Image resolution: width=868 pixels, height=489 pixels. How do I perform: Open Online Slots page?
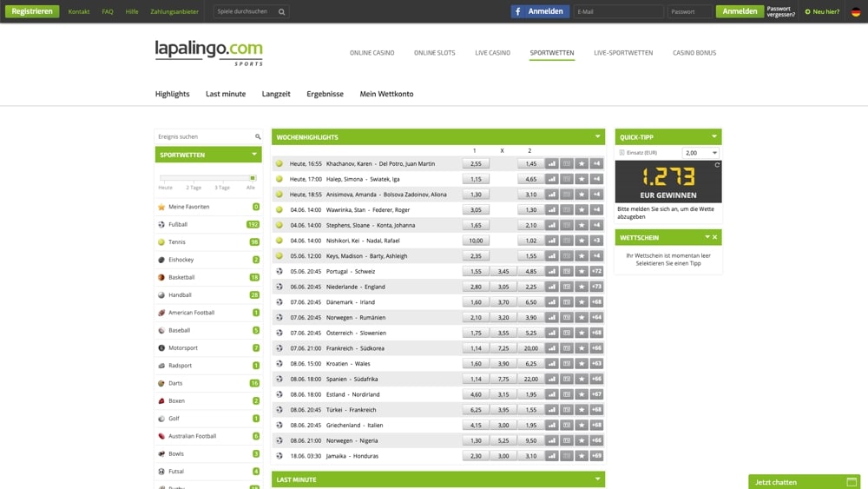(435, 53)
